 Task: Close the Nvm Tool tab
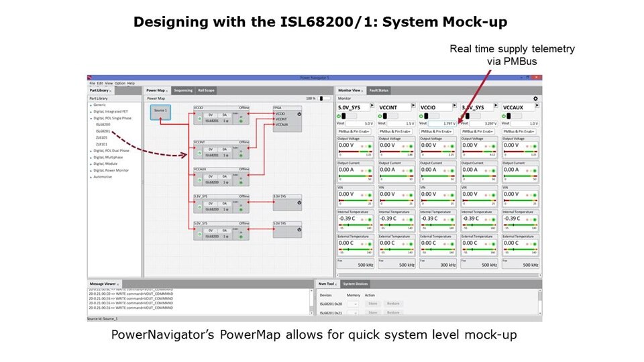336,284
